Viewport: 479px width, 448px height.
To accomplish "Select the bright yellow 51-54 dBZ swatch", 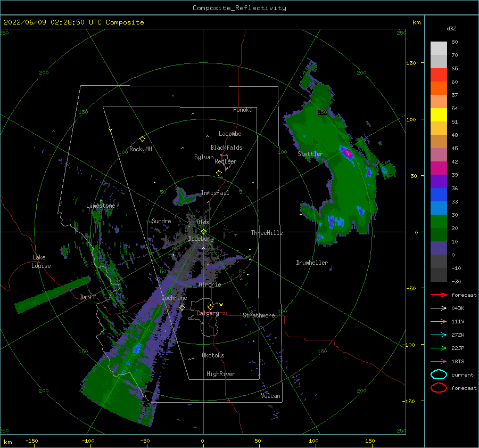I will click(x=439, y=115).
